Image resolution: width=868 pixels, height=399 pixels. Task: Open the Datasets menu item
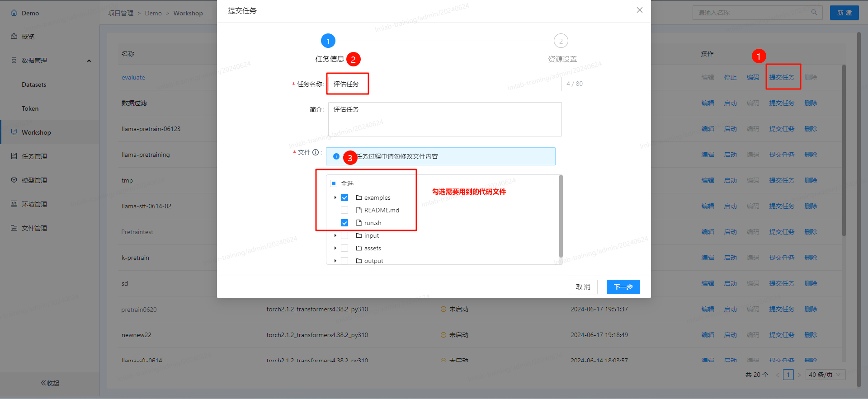tap(34, 84)
